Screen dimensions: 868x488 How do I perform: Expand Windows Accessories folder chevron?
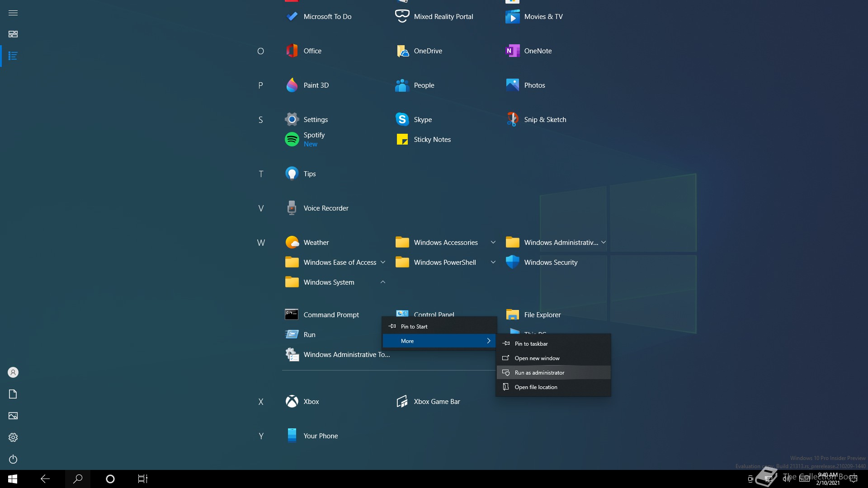point(493,243)
